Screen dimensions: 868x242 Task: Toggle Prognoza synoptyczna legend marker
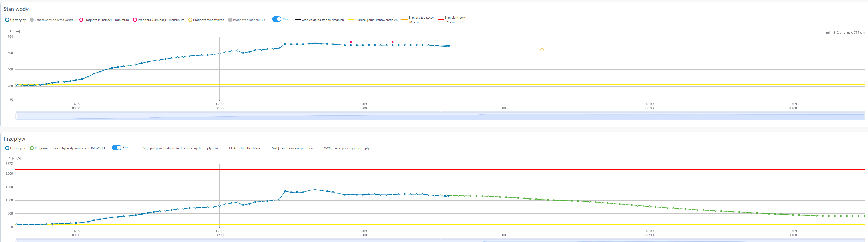[206, 20]
